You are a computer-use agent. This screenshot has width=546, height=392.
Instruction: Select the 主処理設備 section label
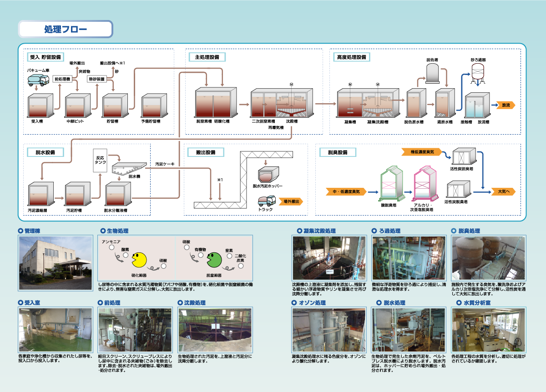click(207, 57)
